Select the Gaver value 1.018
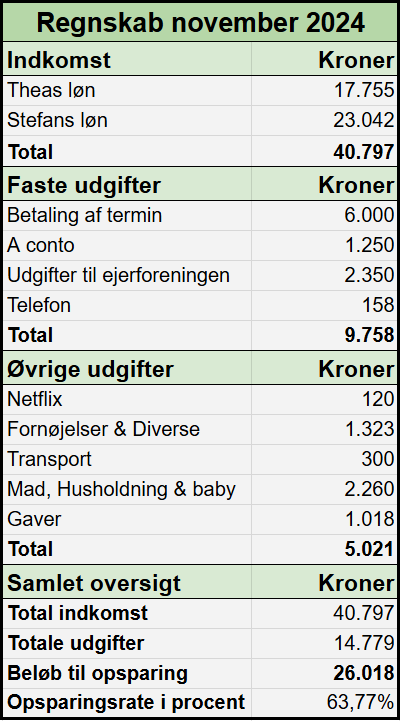Image resolution: width=400 pixels, height=721 pixels. click(x=324, y=519)
